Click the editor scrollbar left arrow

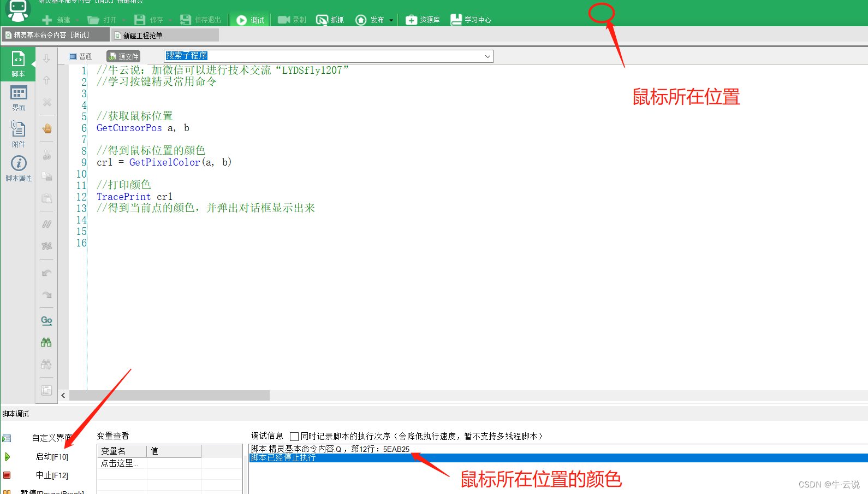(x=63, y=395)
